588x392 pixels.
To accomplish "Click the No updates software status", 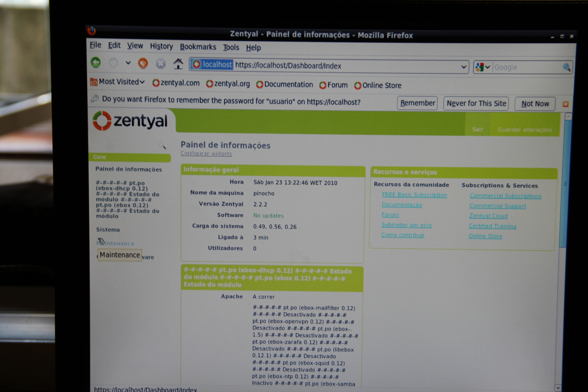I will (x=268, y=216).
